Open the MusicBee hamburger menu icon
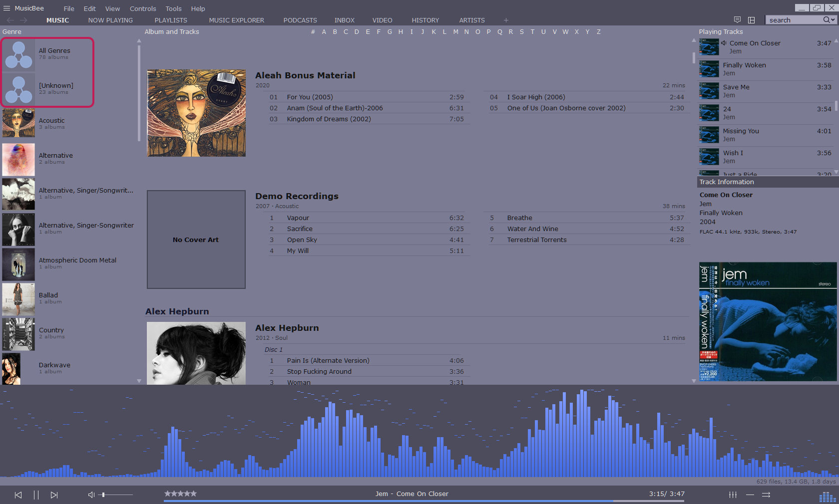 tap(6, 8)
